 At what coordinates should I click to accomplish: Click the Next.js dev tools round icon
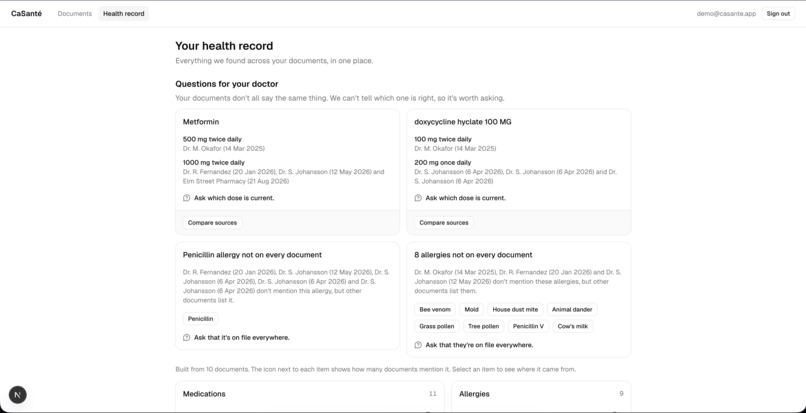pyautogui.click(x=18, y=394)
